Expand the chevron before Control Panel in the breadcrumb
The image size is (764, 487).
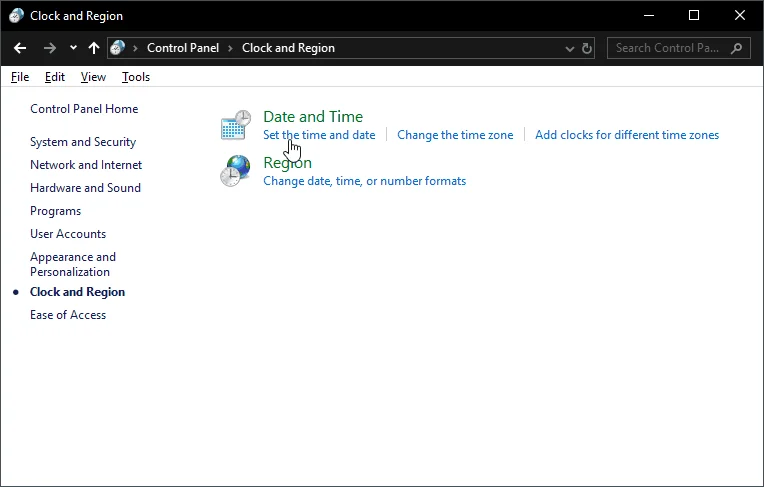(135, 48)
